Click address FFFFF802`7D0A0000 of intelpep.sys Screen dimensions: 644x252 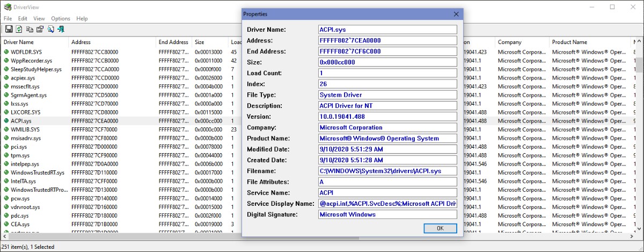(x=94, y=164)
